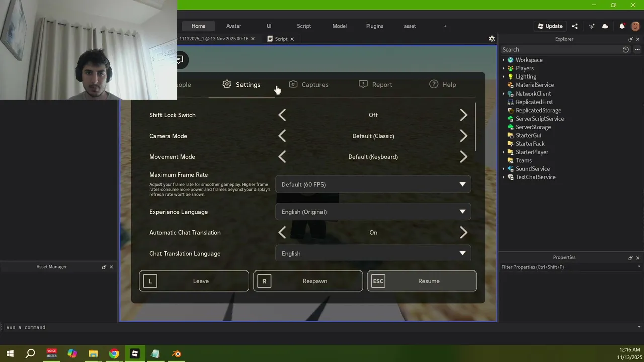Open Chat Translation Language dropdown
The width and height of the screenshot is (644, 362).
point(373,253)
